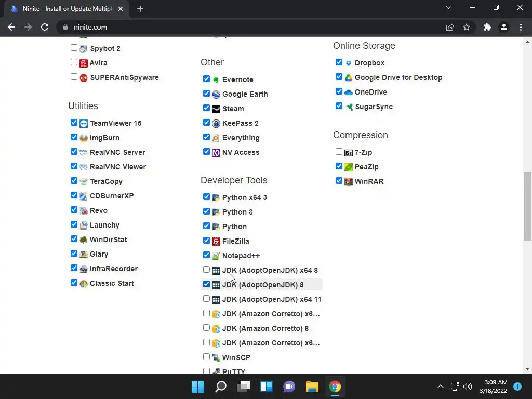Viewport: 532px width, 399px height.
Task: Click the Launchy label
Action: pos(104,225)
